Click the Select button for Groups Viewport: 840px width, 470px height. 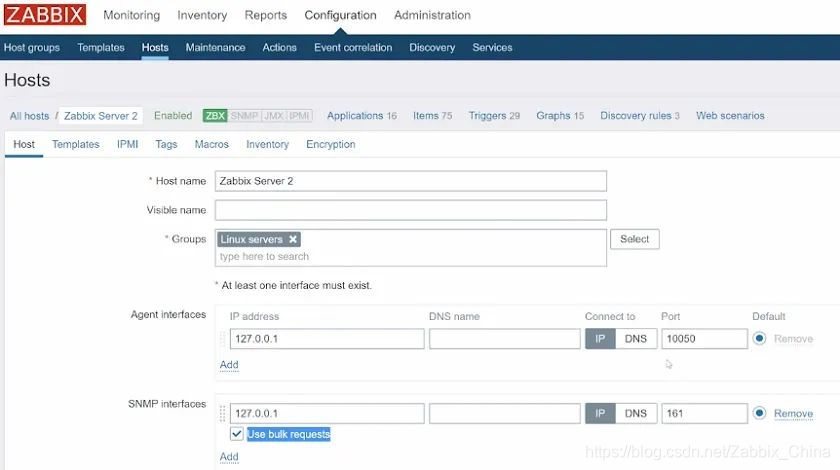tap(635, 239)
